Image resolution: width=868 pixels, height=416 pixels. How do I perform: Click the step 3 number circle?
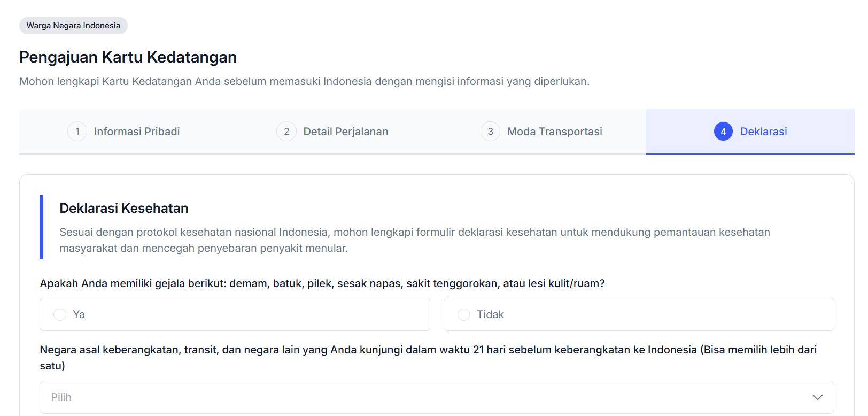490,132
